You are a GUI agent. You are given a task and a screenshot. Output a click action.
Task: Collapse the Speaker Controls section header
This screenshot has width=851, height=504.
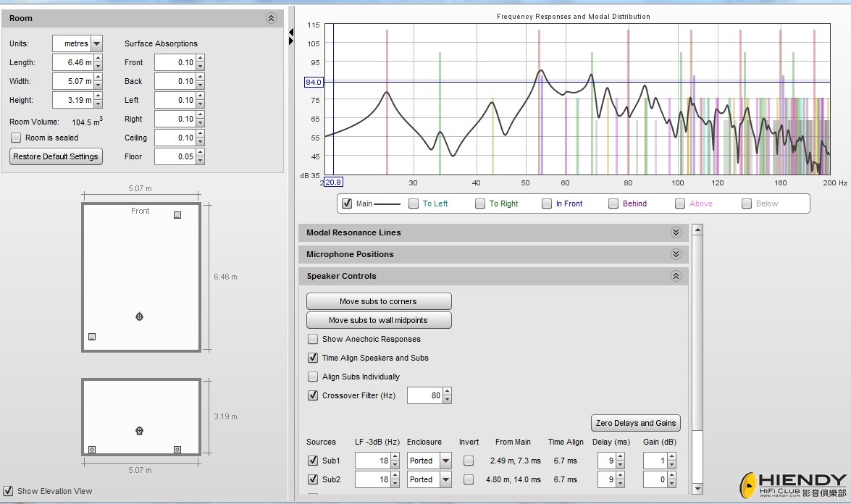coord(676,276)
